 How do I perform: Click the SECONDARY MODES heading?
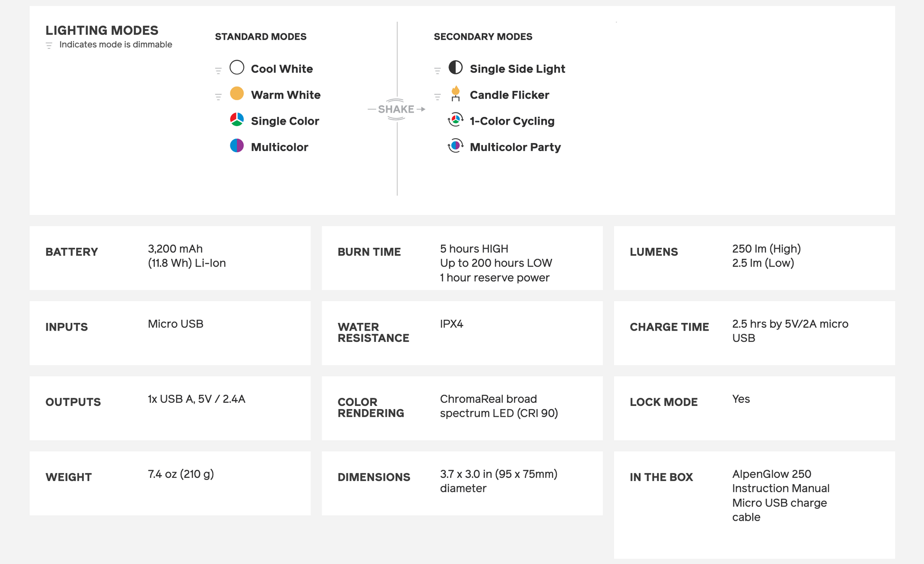click(x=483, y=37)
